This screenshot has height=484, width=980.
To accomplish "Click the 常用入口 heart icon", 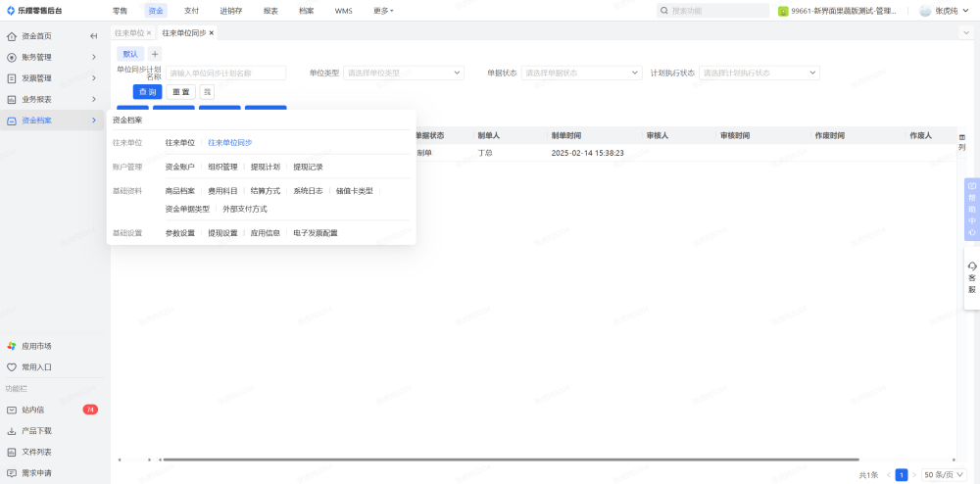I will coord(12,367).
